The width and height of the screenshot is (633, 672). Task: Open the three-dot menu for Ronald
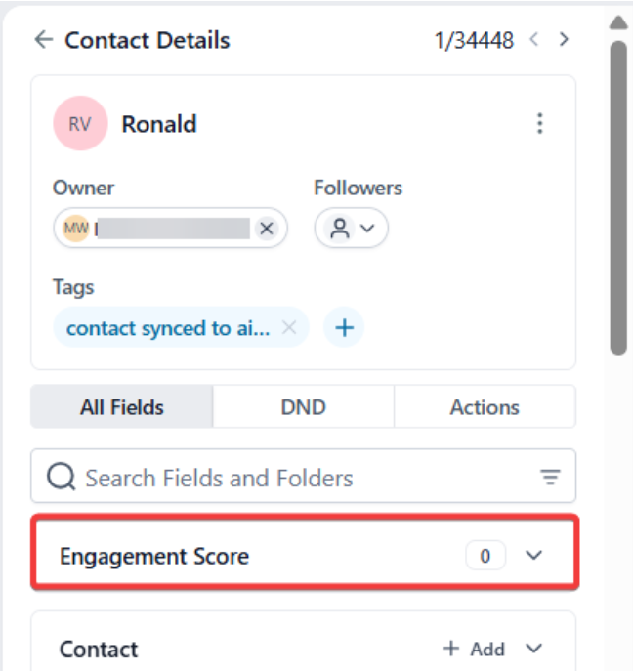(539, 124)
